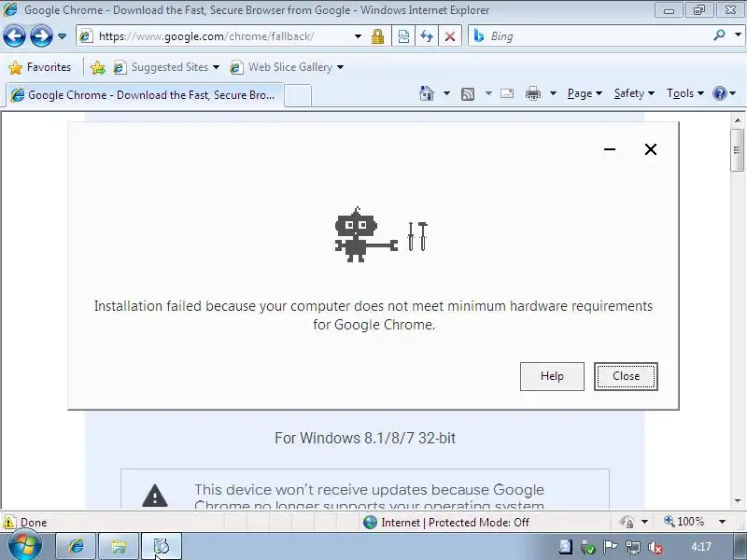Open recent pages dropdown next to Forward
This screenshot has height=560, width=747.
(x=62, y=36)
